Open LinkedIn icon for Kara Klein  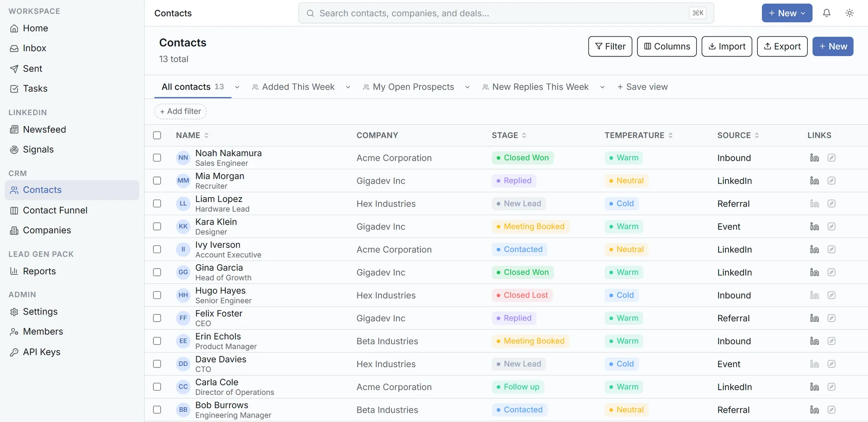coord(814,227)
